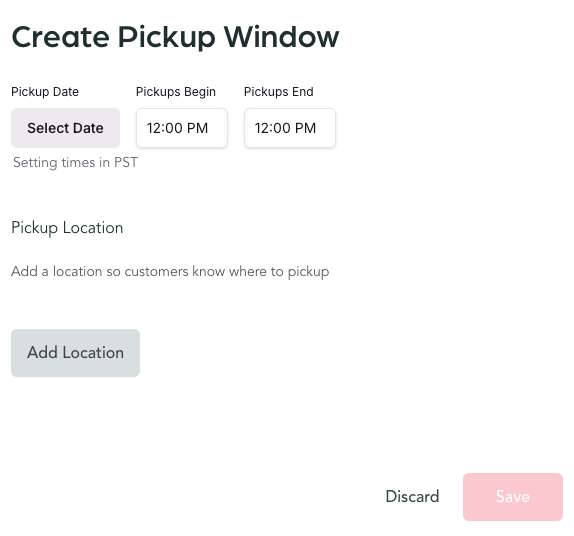The width and height of the screenshot is (574, 536).
Task: Save the pickup window
Action: coord(513,497)
